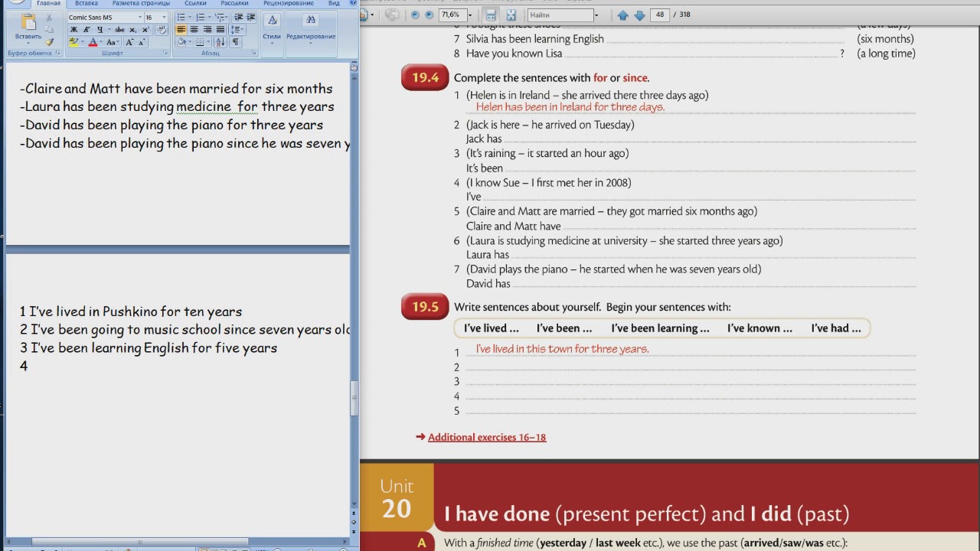Viewport: 980px width, 551px height.
Task: Click the Sort (A-Z) icon
Action: (x=220, y=42)
